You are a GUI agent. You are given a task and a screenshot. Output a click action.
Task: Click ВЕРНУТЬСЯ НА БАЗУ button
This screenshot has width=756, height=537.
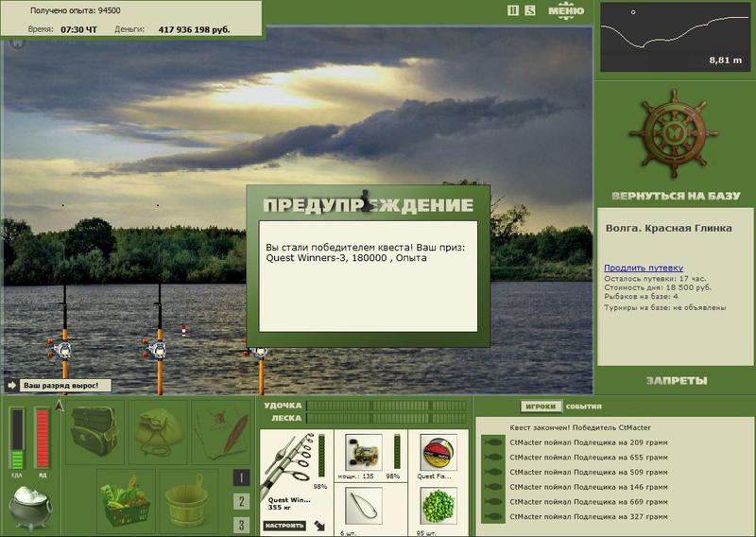click(676, 196)
